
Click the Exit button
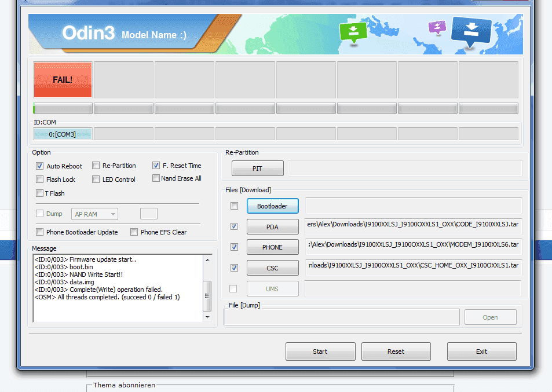tap(481, 351)
